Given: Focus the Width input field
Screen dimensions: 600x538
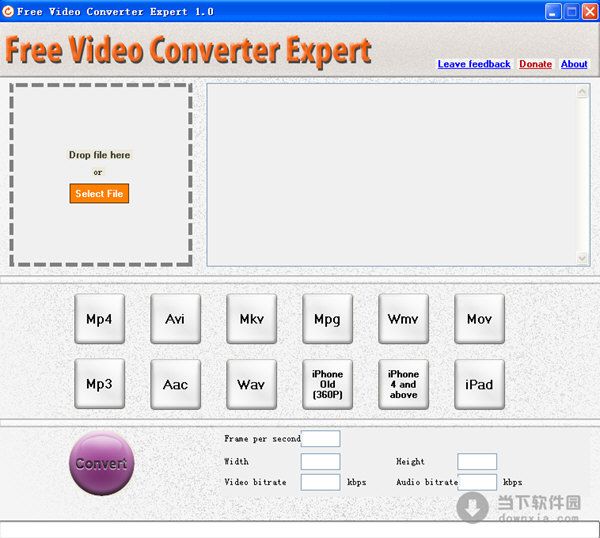Looking at the screenshot, I should (321, 461).
